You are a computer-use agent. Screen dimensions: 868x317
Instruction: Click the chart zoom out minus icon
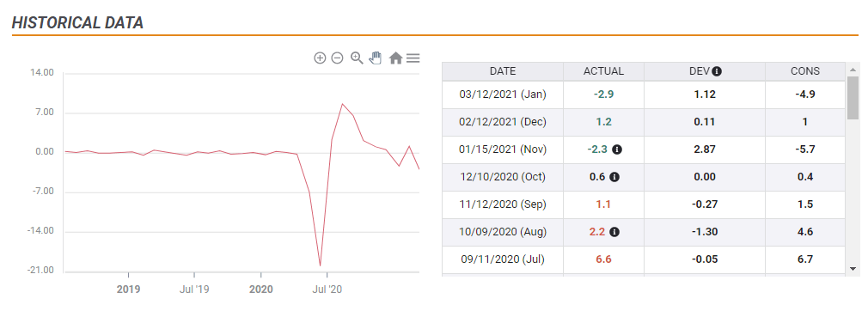[337, 58]
